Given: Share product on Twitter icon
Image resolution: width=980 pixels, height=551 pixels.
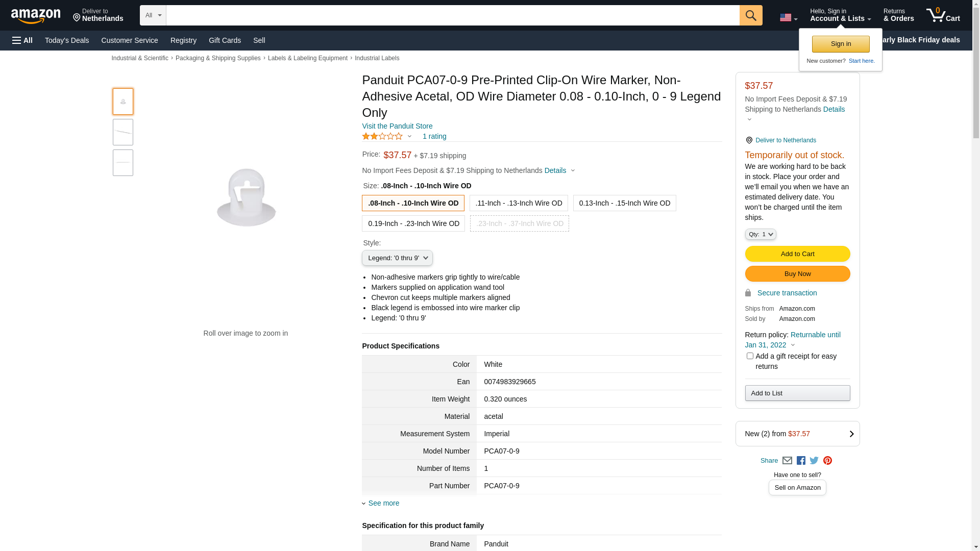Looking at the screenshot, I should coord(814,461).
